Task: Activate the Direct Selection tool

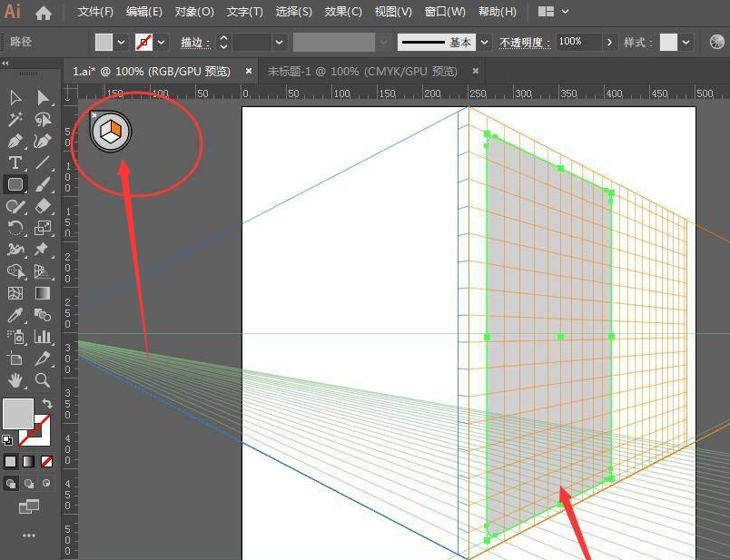Action: click(43, 97)
